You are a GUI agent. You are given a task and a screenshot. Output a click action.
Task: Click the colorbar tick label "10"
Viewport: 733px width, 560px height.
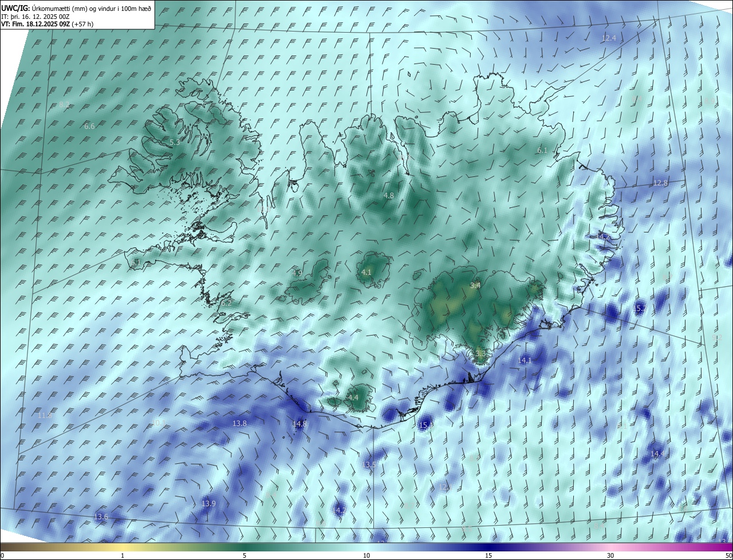pos(366,555)
